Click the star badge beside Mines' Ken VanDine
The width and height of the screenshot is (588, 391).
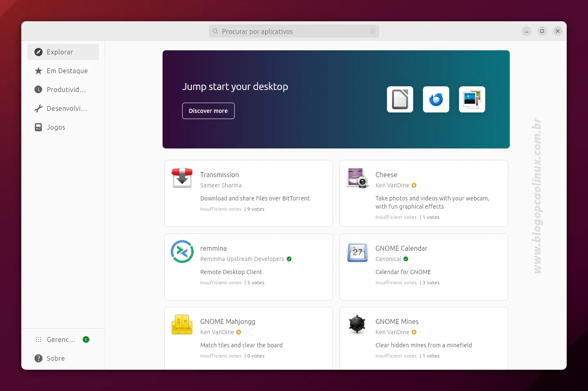414,332
